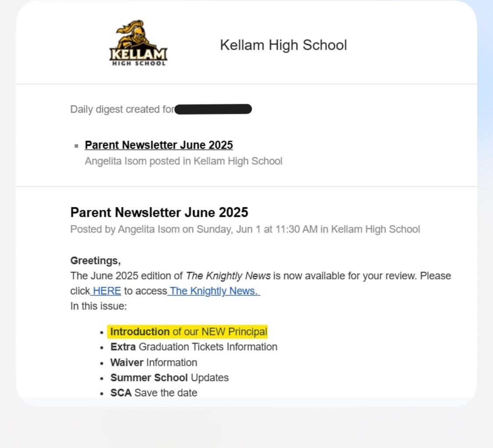Click the Waiver Information bullet item
This screenshot has height=448, width=493.
pyautogui.click(x=154, y=363)
